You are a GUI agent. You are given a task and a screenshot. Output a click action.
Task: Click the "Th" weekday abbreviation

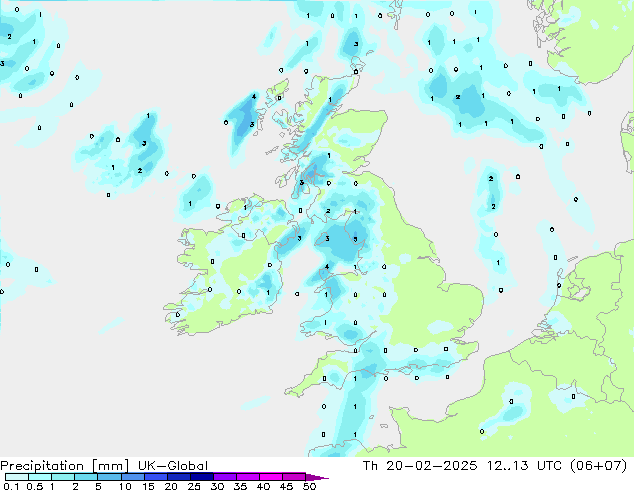(370, 466)
